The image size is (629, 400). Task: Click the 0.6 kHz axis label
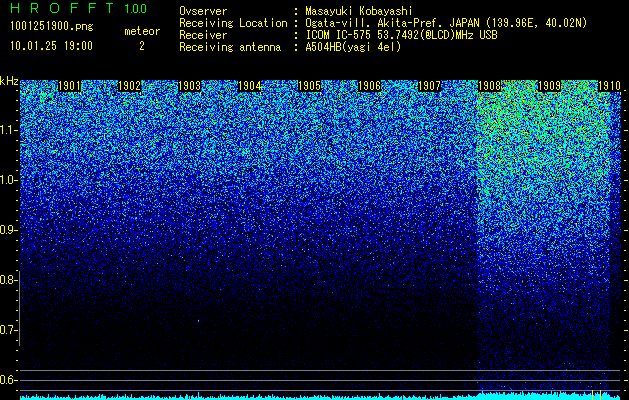(8, 380)
